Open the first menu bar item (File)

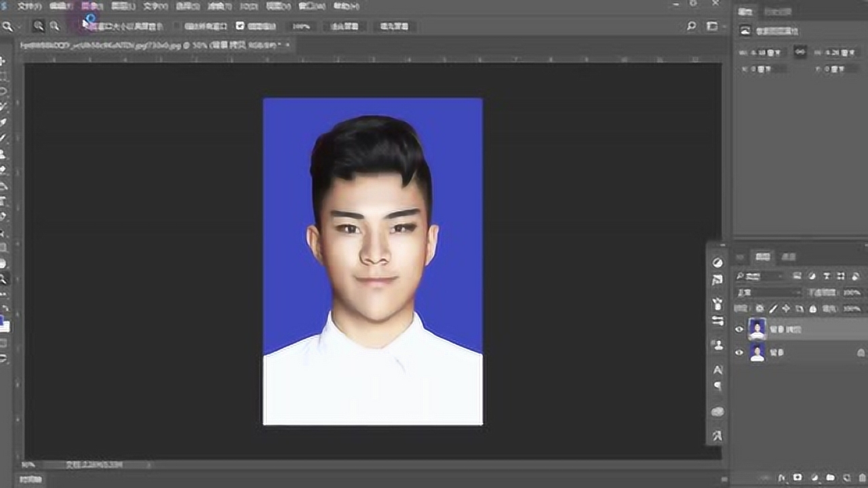pos(29,6)
